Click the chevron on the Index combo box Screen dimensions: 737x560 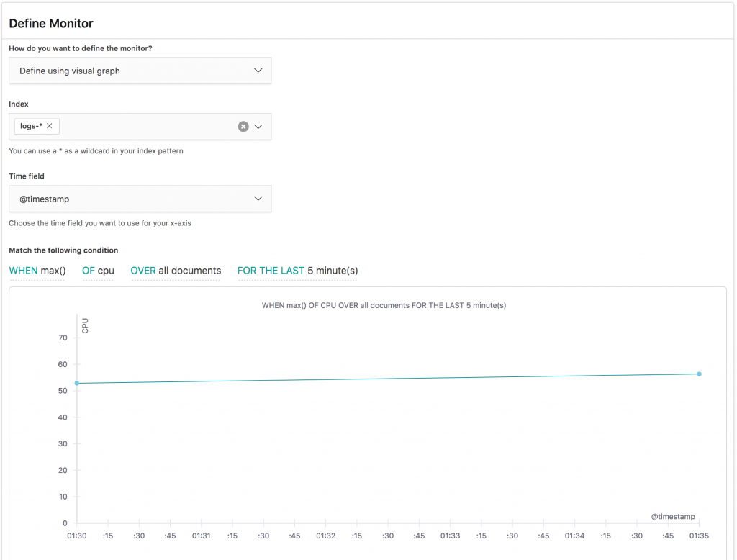258,126
